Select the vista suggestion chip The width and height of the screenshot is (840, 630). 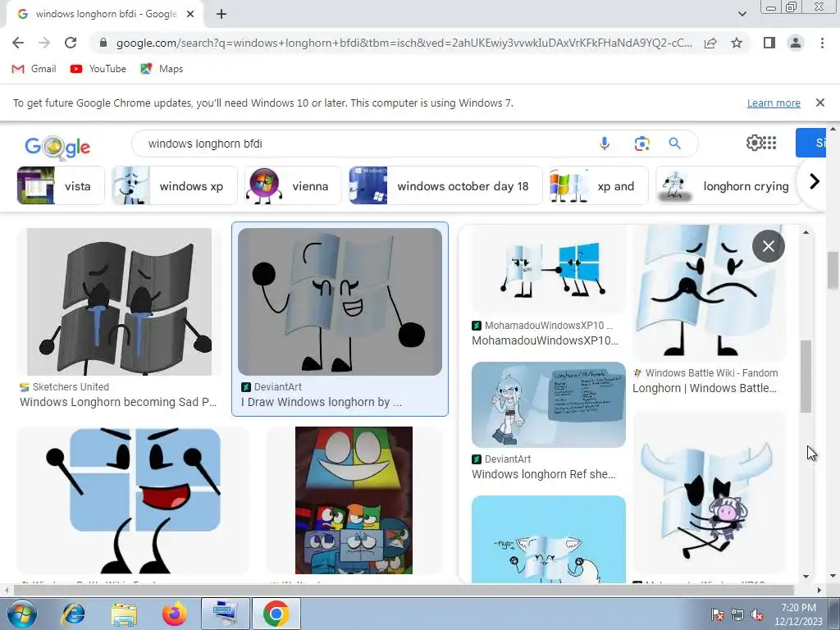point(61,185)
